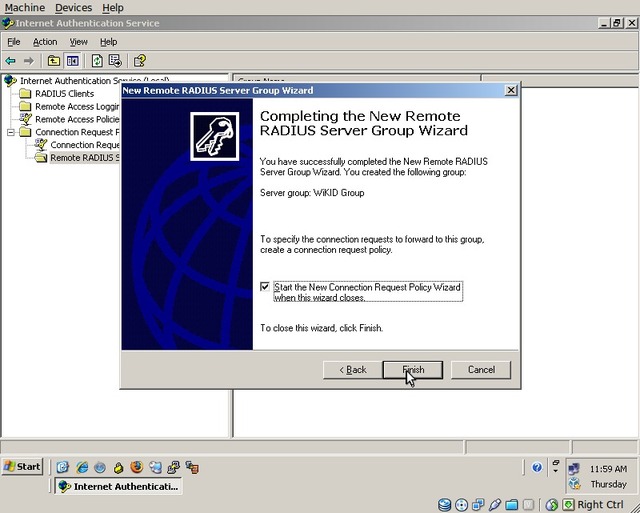Open the Start menu

22,467
